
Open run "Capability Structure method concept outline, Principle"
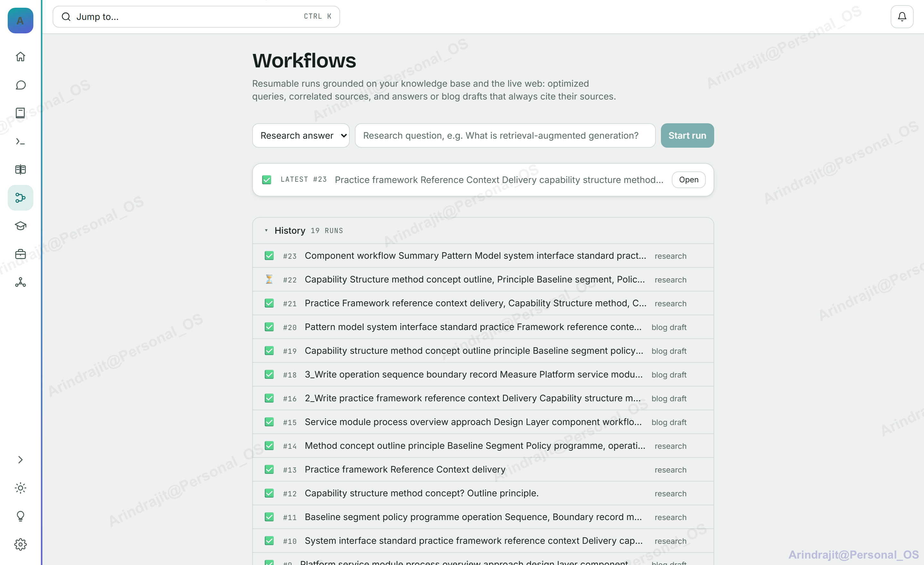[483, 279]
